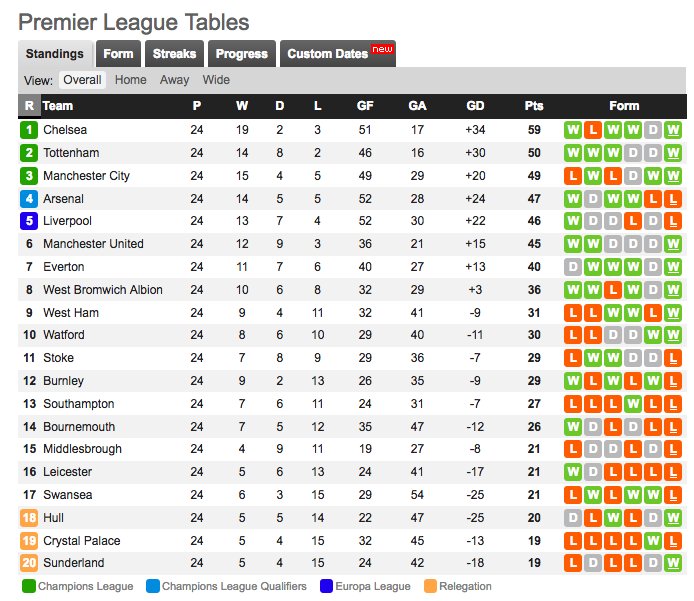Sort table by Pts column header
This screenshot has width=694, height=601.
534,106
